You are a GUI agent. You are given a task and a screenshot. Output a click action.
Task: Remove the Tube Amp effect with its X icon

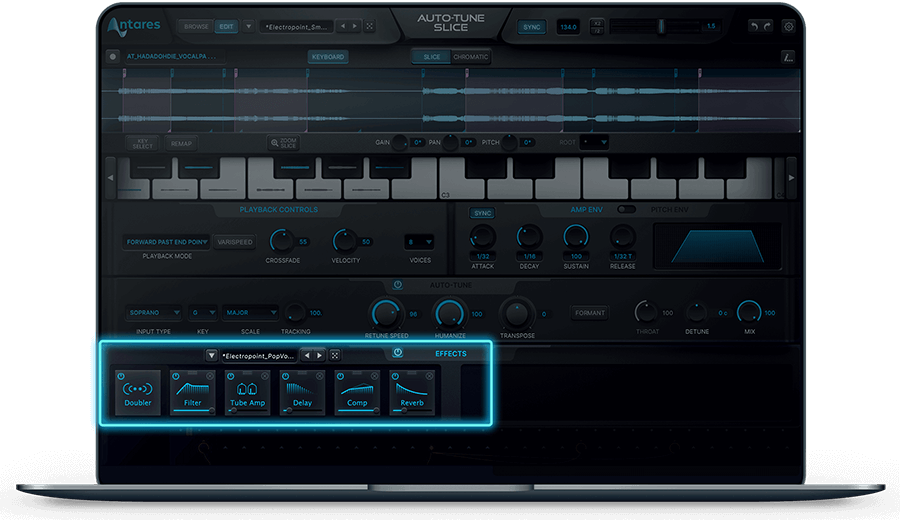[x=265, y=376]
